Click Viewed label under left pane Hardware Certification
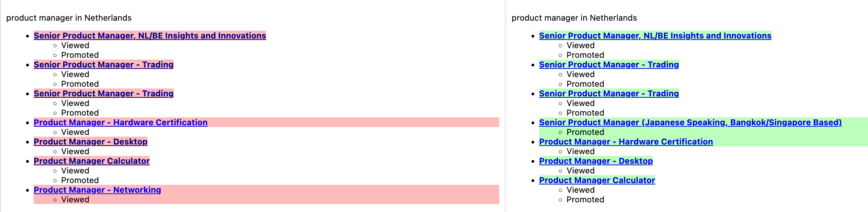This screenshot has width=868, height=212. tap(75, 132)
